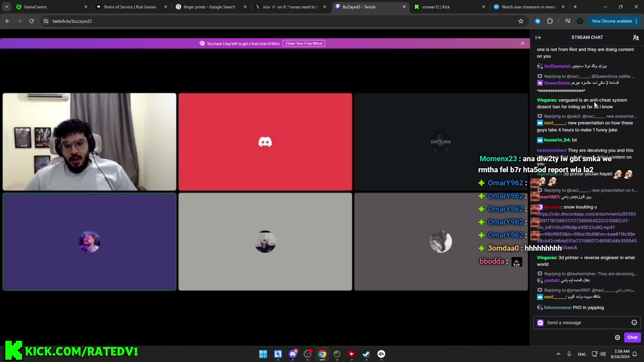Bookmark the twitch.tv/buzayed3 page
644x362 pixels.
pyautogui.click(x=521, y=21)
